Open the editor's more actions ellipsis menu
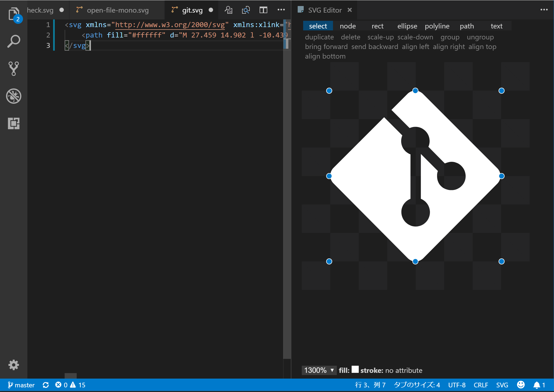554x392 pixels. pyautogui.click(x=281, y=10)
